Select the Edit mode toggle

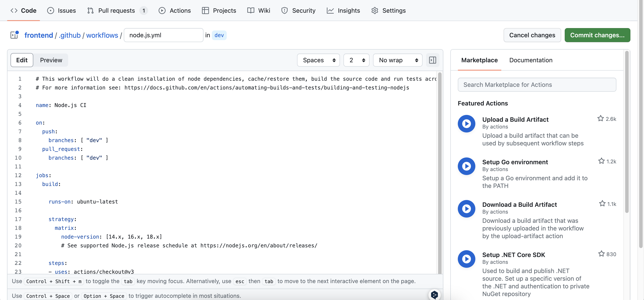click(x=22, y=60)
